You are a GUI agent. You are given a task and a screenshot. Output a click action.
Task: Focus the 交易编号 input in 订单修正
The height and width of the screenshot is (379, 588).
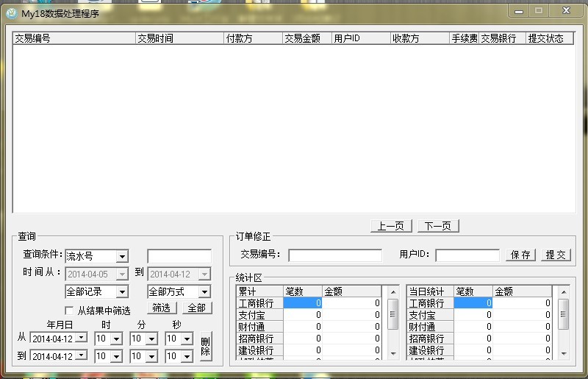coord(335,255)
